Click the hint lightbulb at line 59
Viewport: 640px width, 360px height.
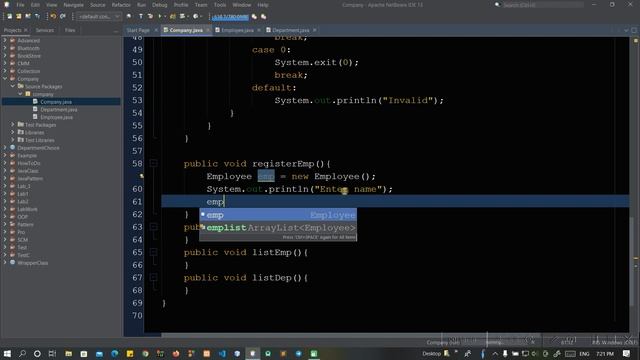(x=142, y=176)
